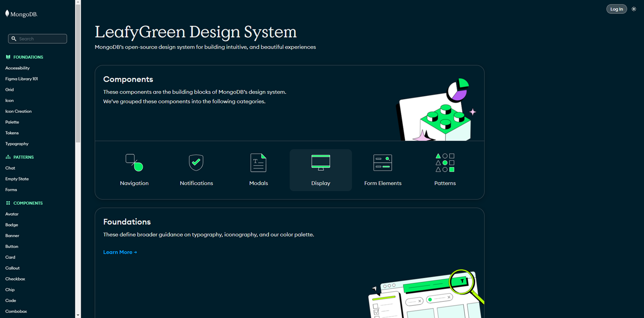Go to Banner component
Image resolution: width=644 pixels, height=318 pixels.
[12, 236]
